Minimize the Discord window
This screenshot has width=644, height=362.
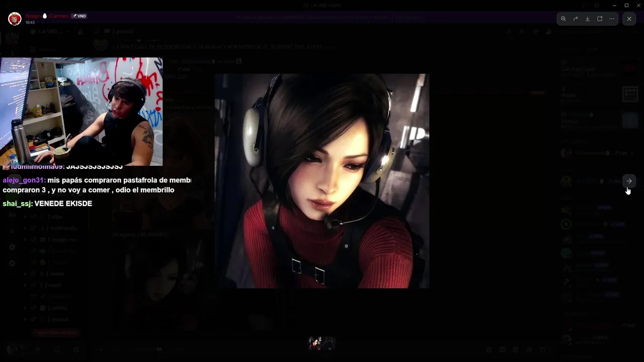[x=614, y=5]
